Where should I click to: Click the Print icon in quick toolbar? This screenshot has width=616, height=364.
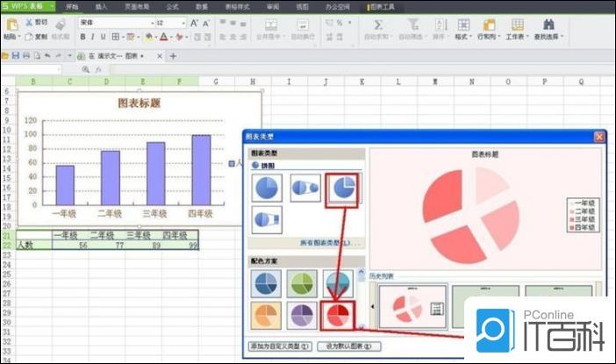click(26, 56)
